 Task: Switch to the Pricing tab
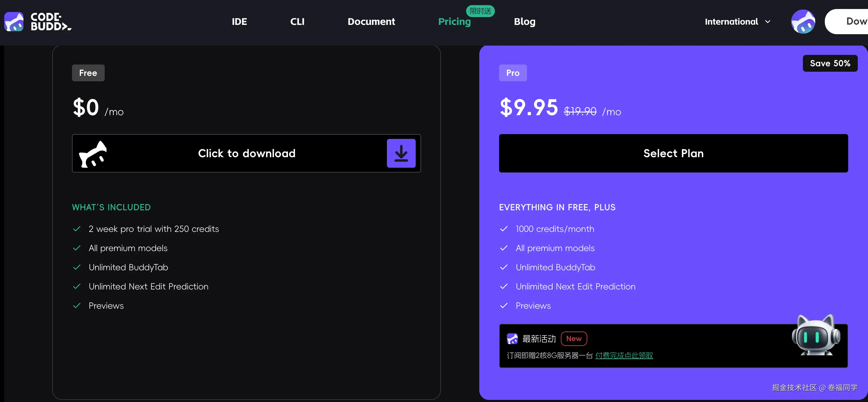point(454,22)
